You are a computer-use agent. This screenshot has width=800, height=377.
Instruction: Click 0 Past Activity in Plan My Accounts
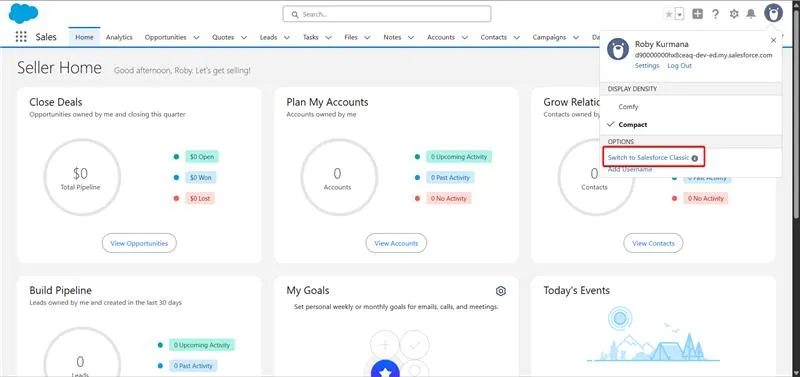(x=451, y=178)
